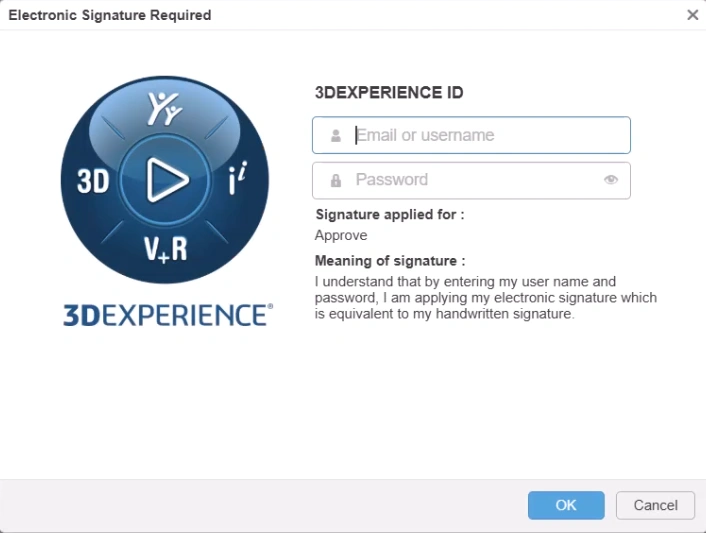Click the padlock icon in Password field
The width and height of the screenshot is (706, 533).
tap(335, 181)
